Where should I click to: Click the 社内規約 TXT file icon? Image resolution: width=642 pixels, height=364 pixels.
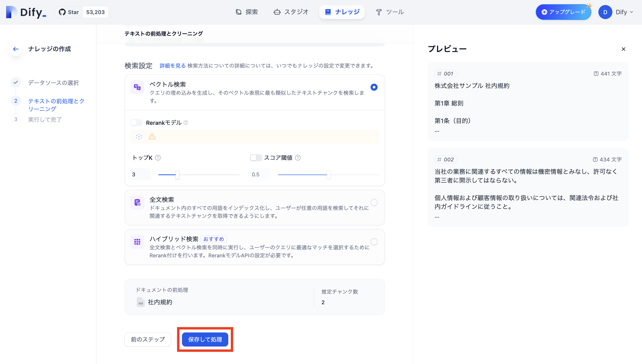coord(141,302)
